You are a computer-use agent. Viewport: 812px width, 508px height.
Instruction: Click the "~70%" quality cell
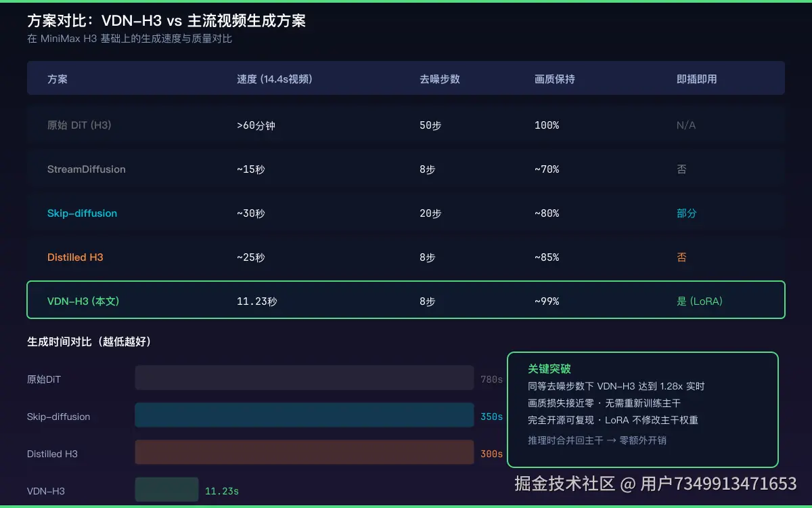click(x=547, y=169)
